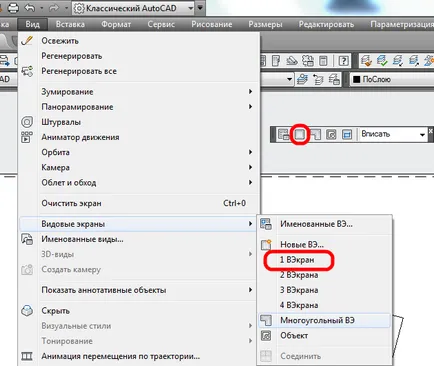The width and height of the screenshot is (434, 366).
Task: Select 1 ВЭкран submenu item
Action: tap(325, 260)
